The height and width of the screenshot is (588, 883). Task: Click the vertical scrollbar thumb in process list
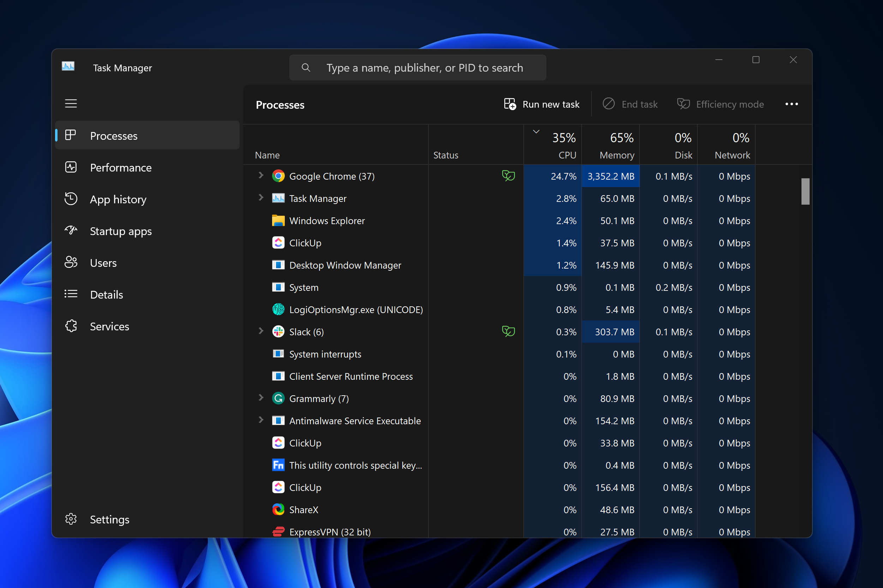805,192
